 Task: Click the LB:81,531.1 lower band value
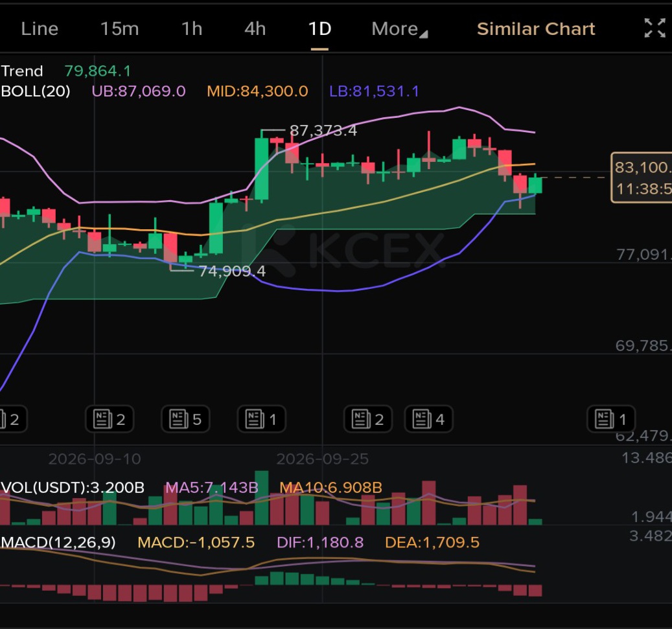pos(374,91)
